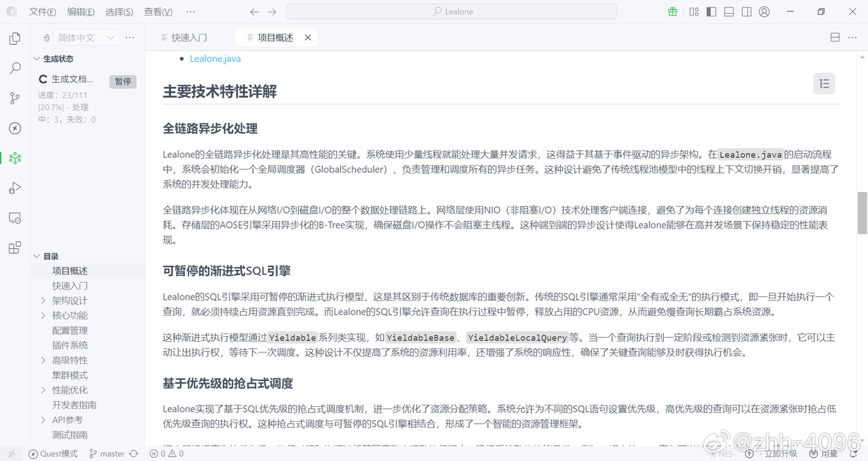Open the 编辑(E) menu
Screen dimensions: 868x461
tap(81, 12)
